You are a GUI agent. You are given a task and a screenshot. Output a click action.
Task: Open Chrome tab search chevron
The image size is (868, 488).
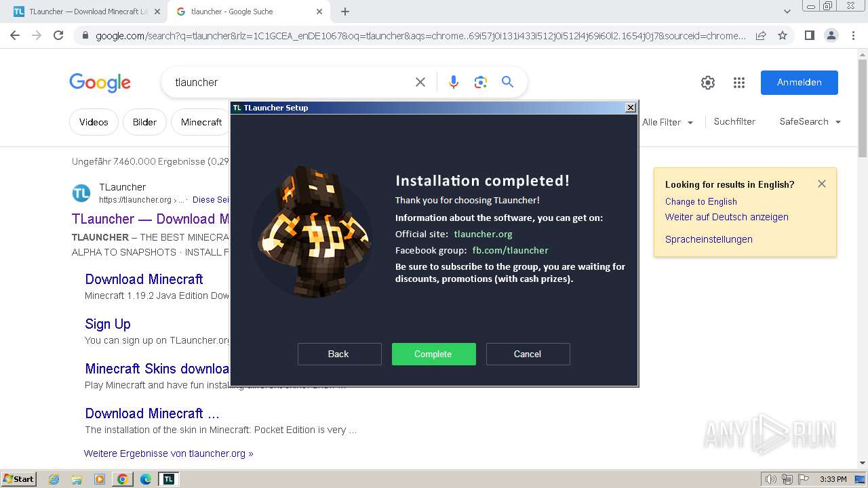[x=787, y=12]
